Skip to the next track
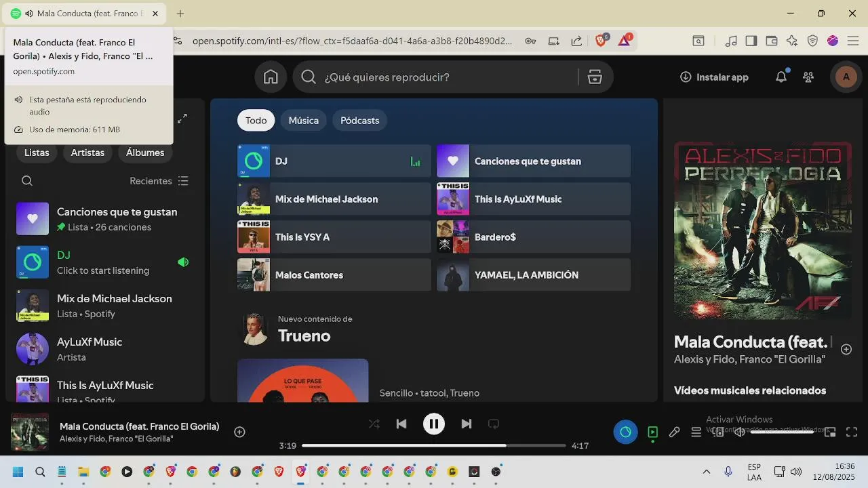The height and width of the screenshot is (488, 868). (467, 424)
